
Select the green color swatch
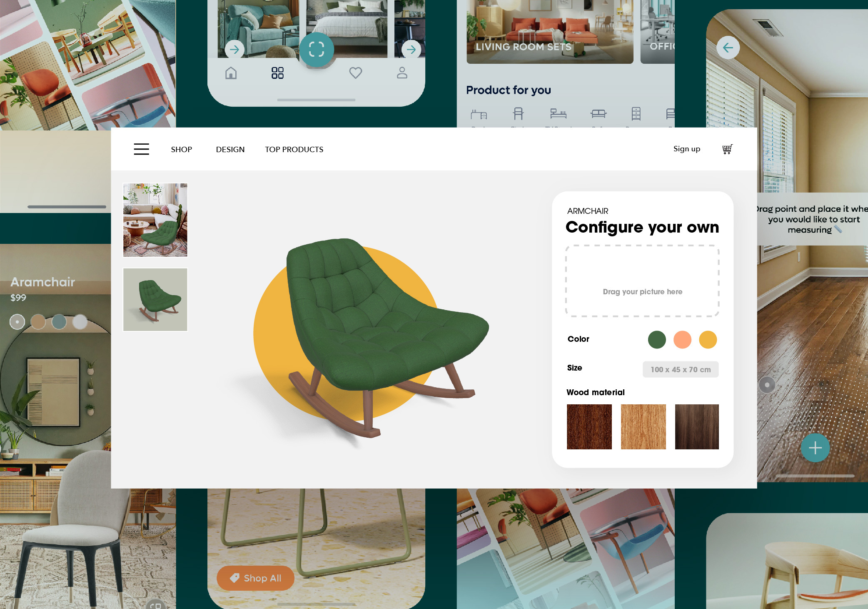tap(657, 339)
